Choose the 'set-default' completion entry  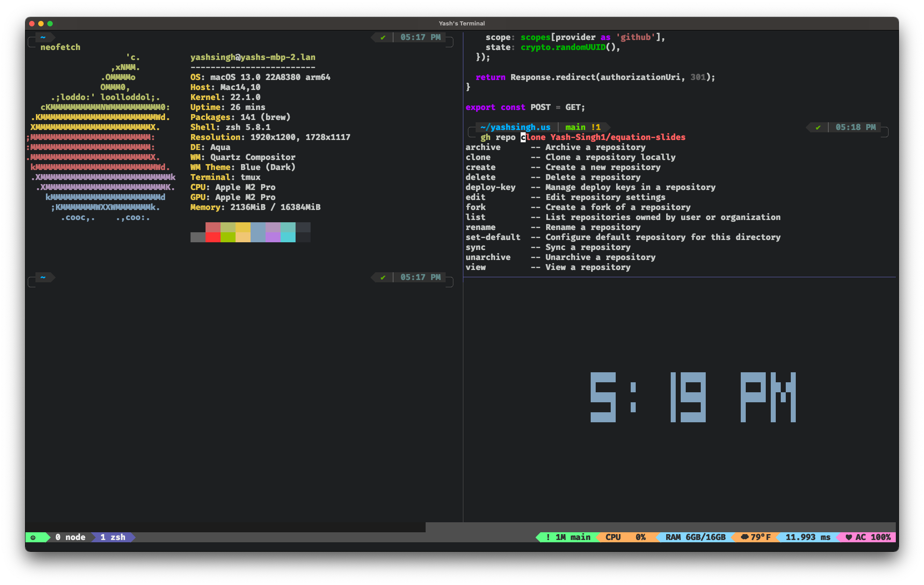pos(623,237)
